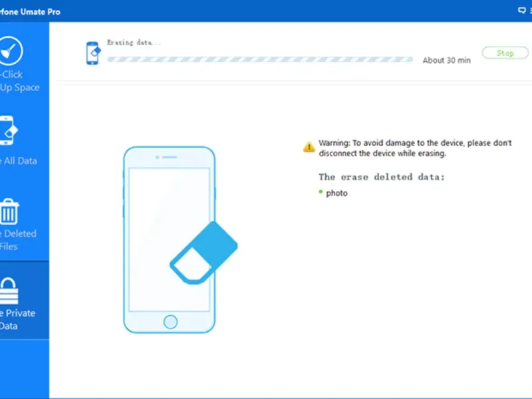Click 'The erase deleted data:' heading

[381, 177]
